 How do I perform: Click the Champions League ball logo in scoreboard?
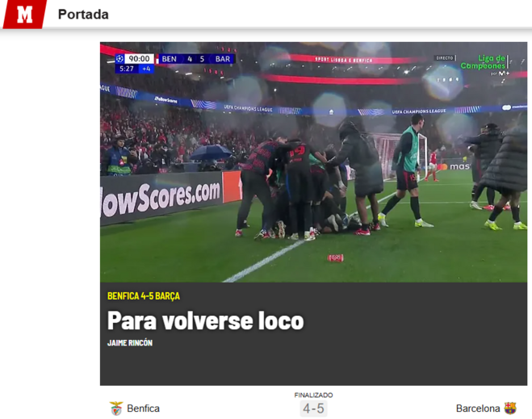119,59
